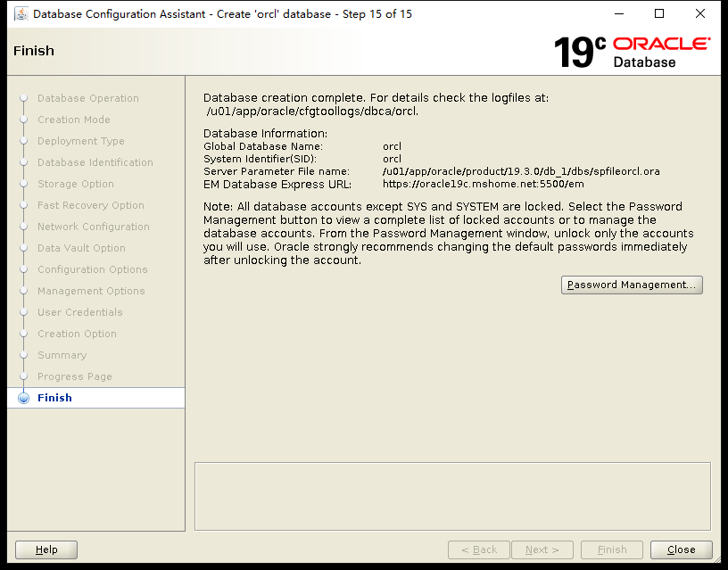Click the 'EM Database Express URL:' label

277,185
